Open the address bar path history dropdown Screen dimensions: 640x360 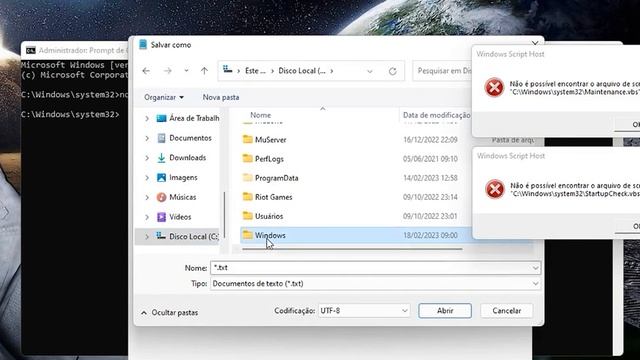click(x=369, y=71)
